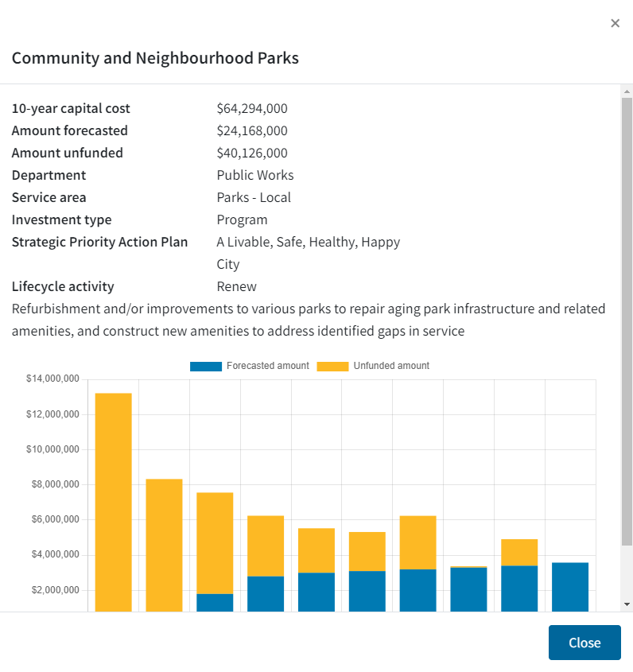The image size is (633, 672).
Task: Click the vertical scrollbar thumb
Action: (x=627, y=318)
